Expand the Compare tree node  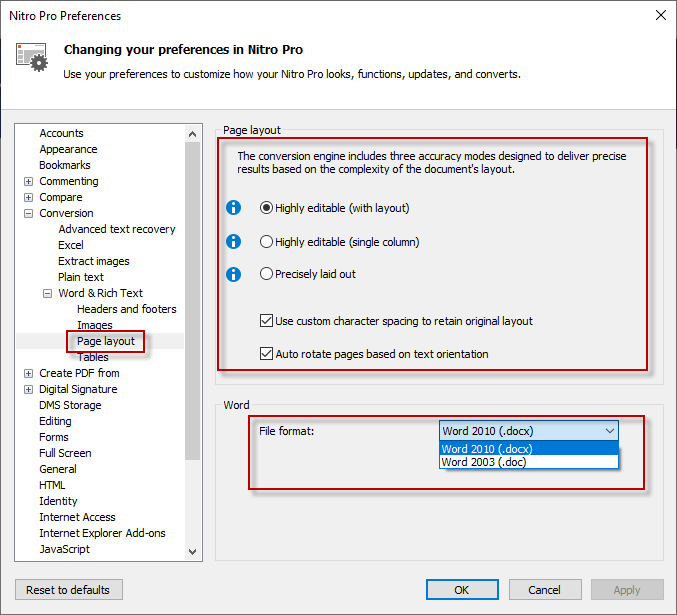pyautogui.click(x=28, y=197)
